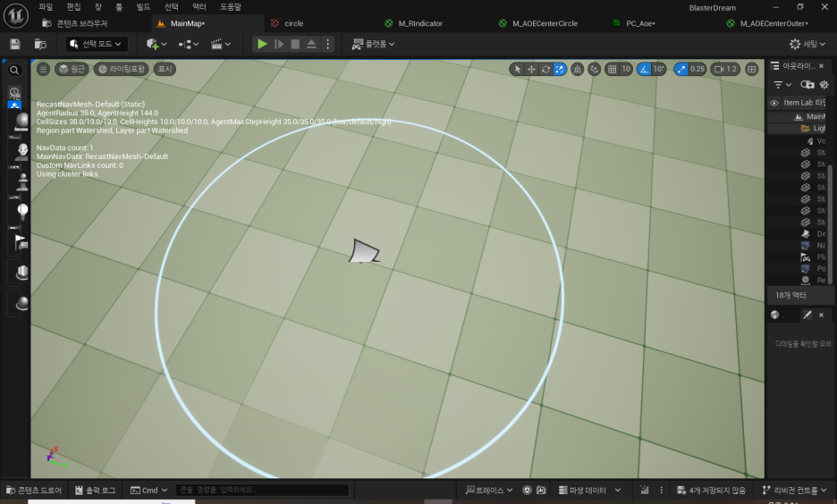Screen dimensions: 837x504
Task: Click the Stop simulation square button
Action: point(295,44)
